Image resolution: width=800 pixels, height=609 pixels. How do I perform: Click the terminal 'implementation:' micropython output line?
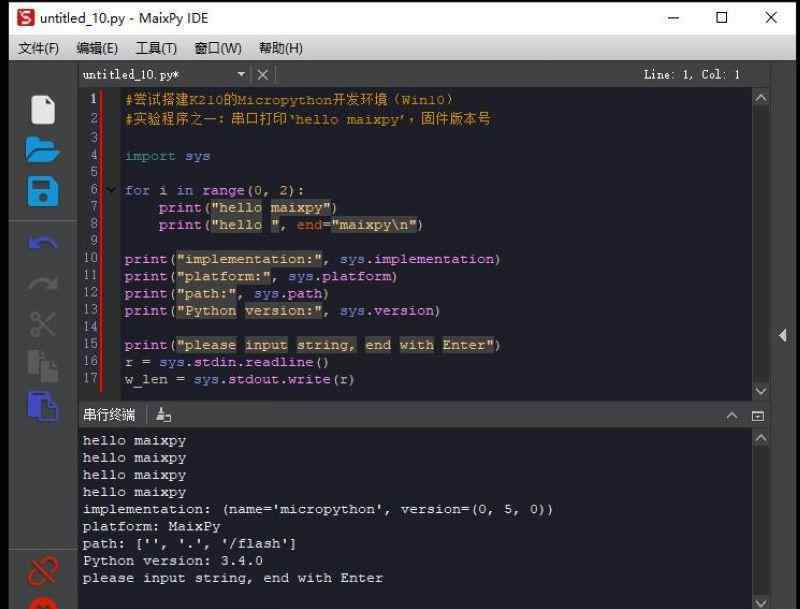pyautogui.click(x=317, y=509)
